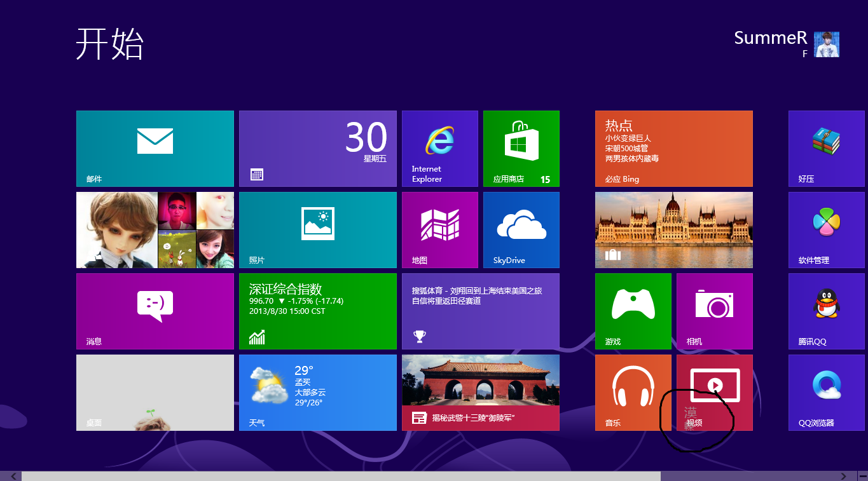Open SummeR user account menu
The width and height of the screenshot is (868, 481).
(786, 43)
